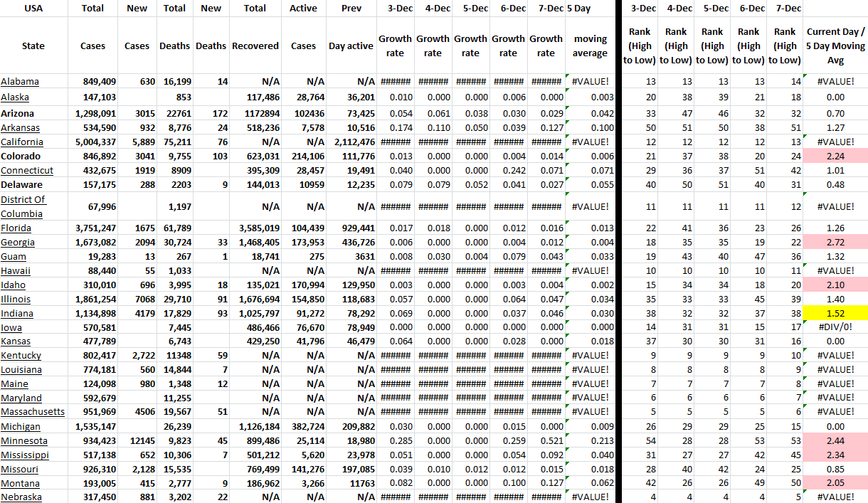Select the pink Montana 2.05 cell
Screen dimensions: 868x503
[835, 483]
